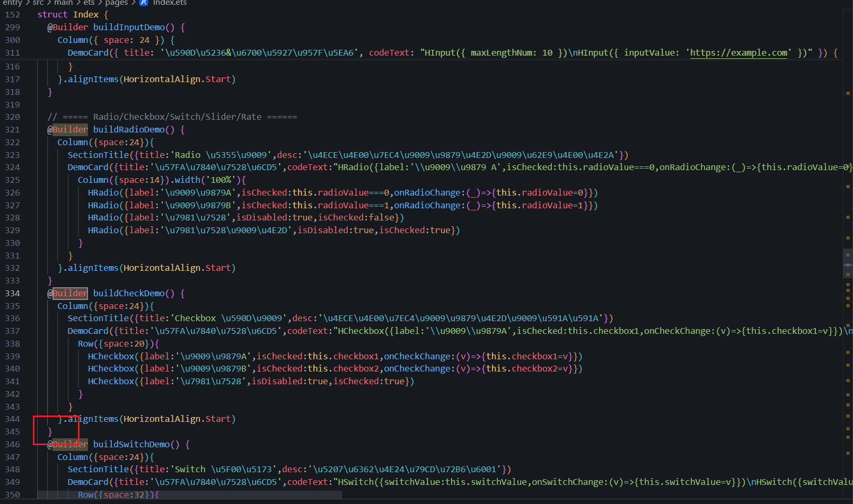Click line number 321

12,129
